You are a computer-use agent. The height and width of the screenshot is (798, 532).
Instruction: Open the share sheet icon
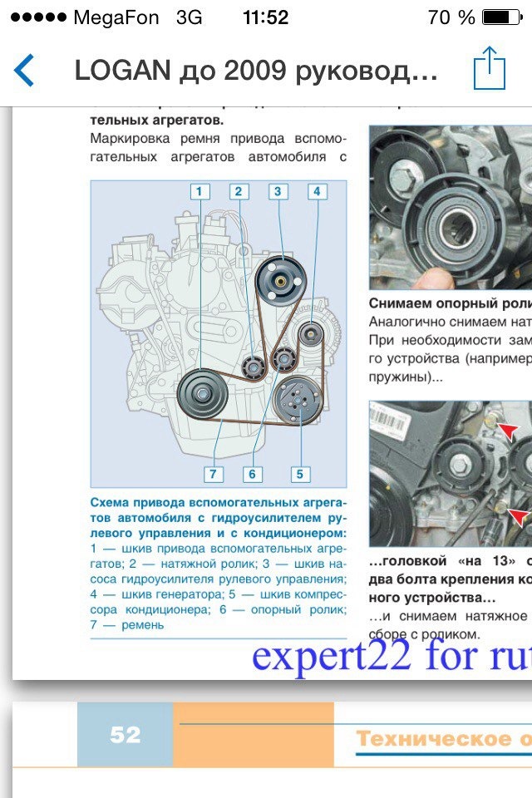click(x=490, y=68)
